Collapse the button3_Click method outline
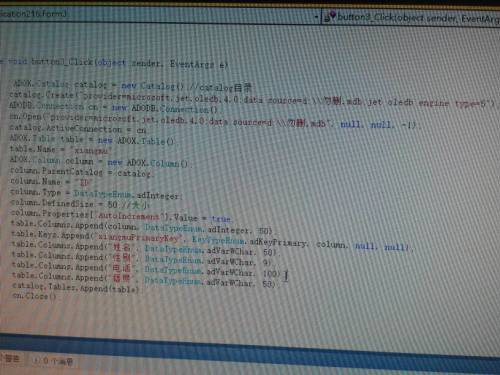 tap(2, 61)
